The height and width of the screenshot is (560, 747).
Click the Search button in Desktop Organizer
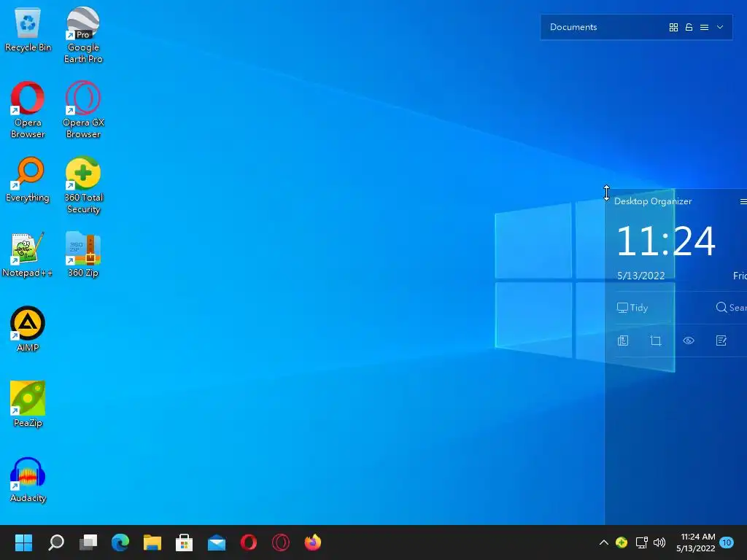point(731,308)
